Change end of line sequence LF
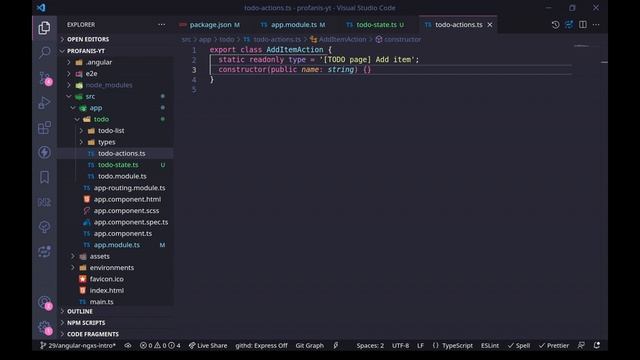This screenshot has width=640, height=360. 420,345
